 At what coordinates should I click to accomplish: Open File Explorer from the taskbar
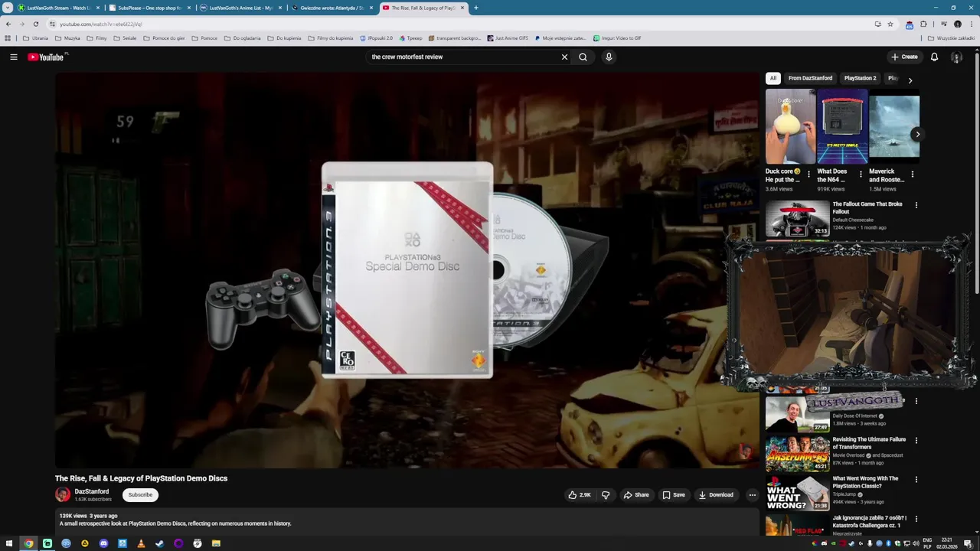coord(216,543)
